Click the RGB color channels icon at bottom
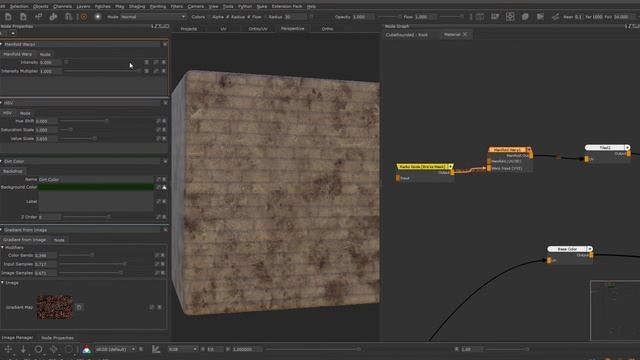The height and width of the screenshot is (360, 640). (x=86, y=350)
